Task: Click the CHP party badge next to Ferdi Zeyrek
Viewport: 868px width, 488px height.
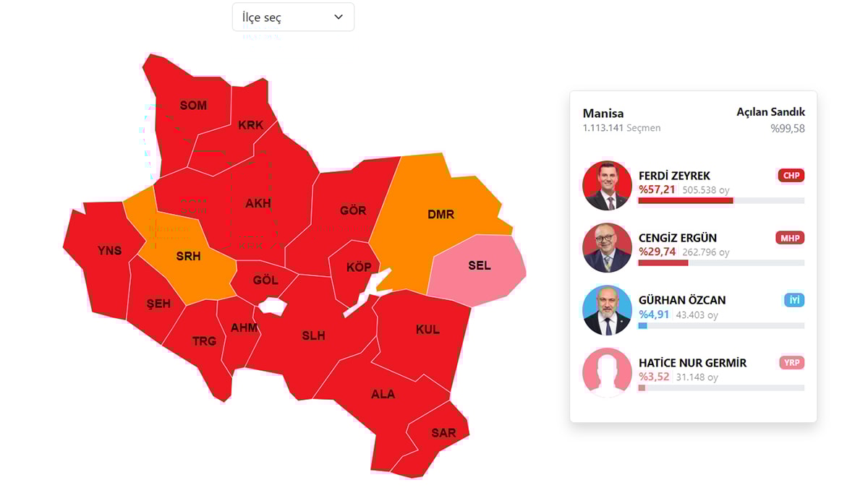Action: tap(791, 175)
